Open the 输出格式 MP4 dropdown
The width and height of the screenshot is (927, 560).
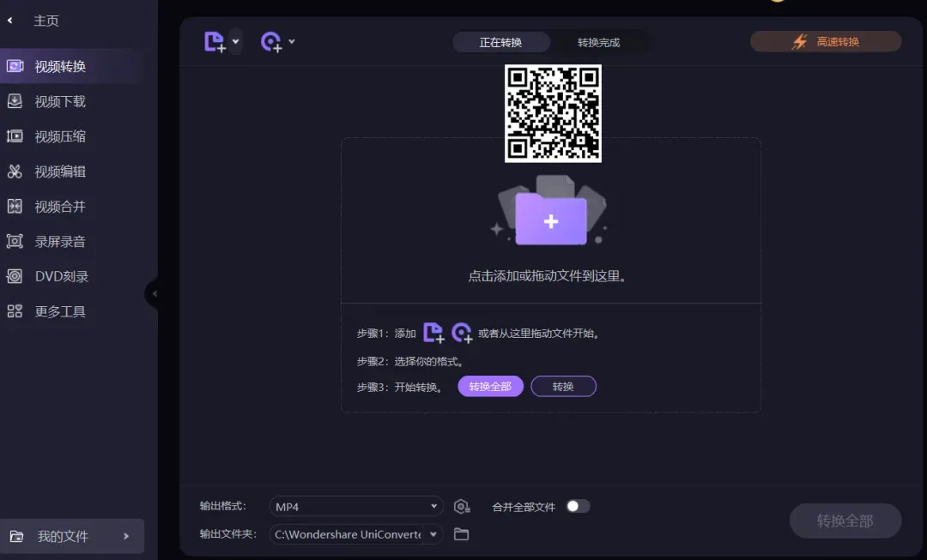point(356,506)
